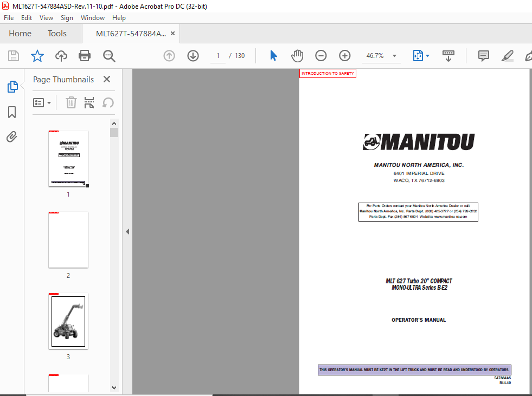Image resolution: width=532 pixels, height=396 pixels.
Task: Collapse the navigation pane arrow
Action: click(127, 231)
